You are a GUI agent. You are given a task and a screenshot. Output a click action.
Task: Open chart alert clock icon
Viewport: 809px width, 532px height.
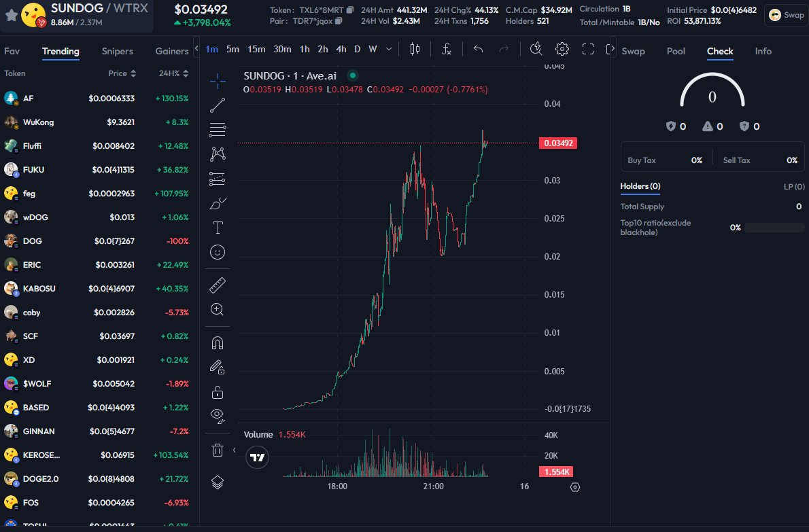coord(536,49)
